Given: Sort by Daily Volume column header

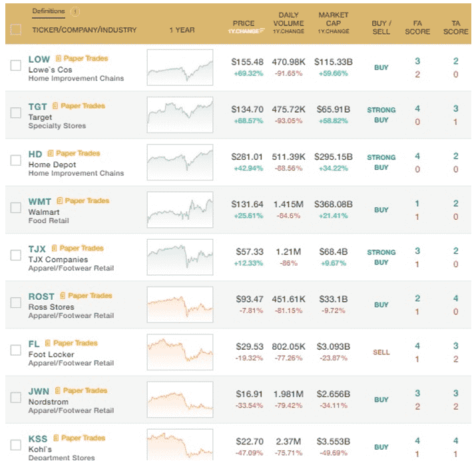Looking at the screenshot, I should pyautogui.click(x=288, y=23).
